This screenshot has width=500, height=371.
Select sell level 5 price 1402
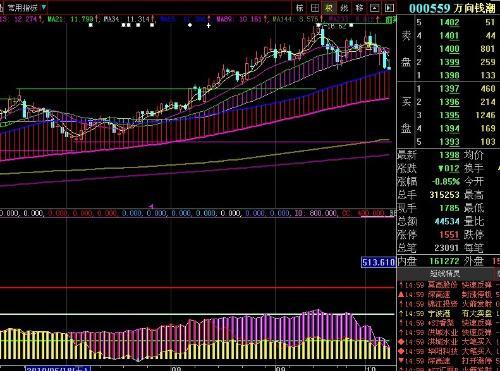tap(449, 22)
